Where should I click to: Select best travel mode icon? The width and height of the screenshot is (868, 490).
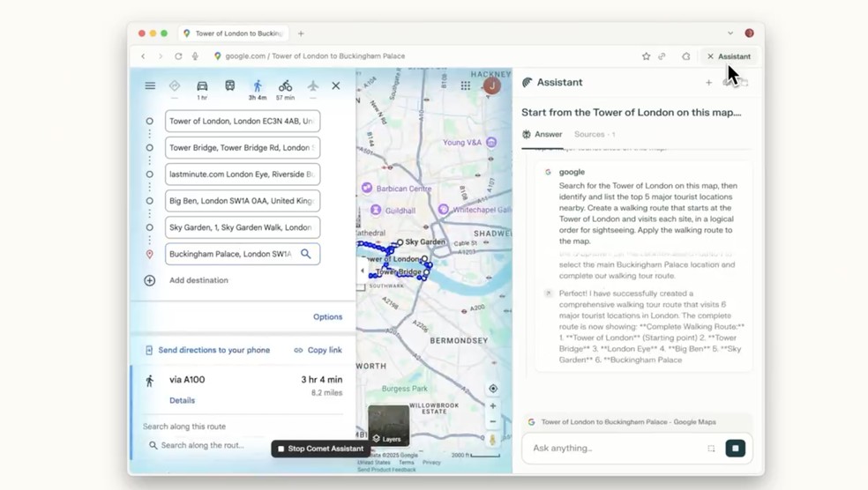pos(175,85)
